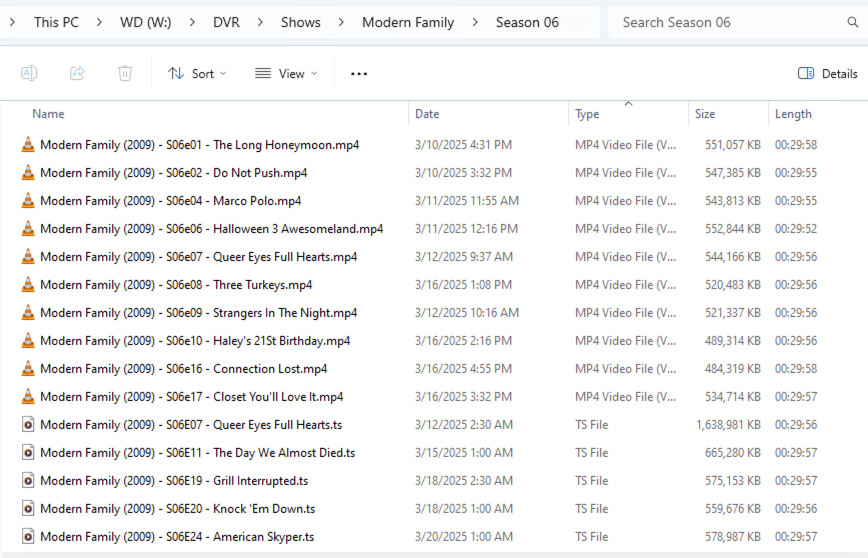The height and width of the screenshot is (558, 868).
Task: Sort by Type column header
Action: (587, 113)
